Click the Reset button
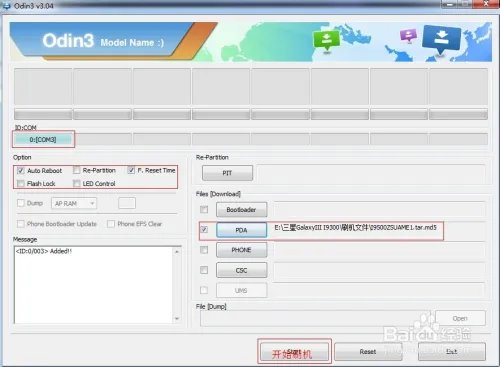500x367 pixels. (368, 352)
